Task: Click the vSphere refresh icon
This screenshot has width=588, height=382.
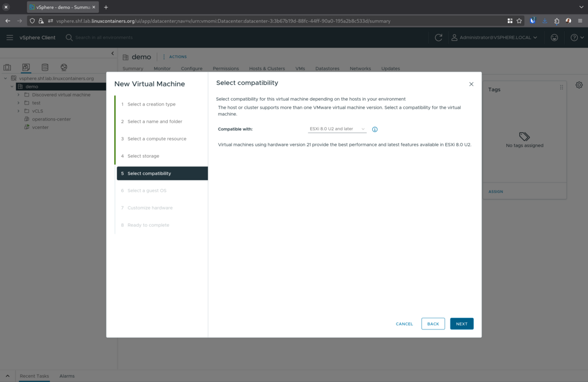Action: point(438,38)
